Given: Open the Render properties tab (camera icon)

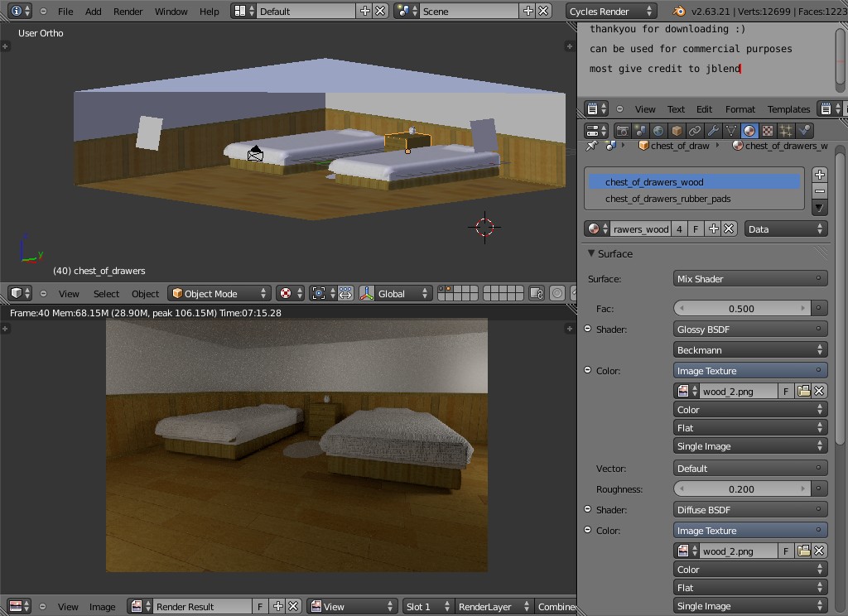Looking at the screenshot, I should 623,130.
